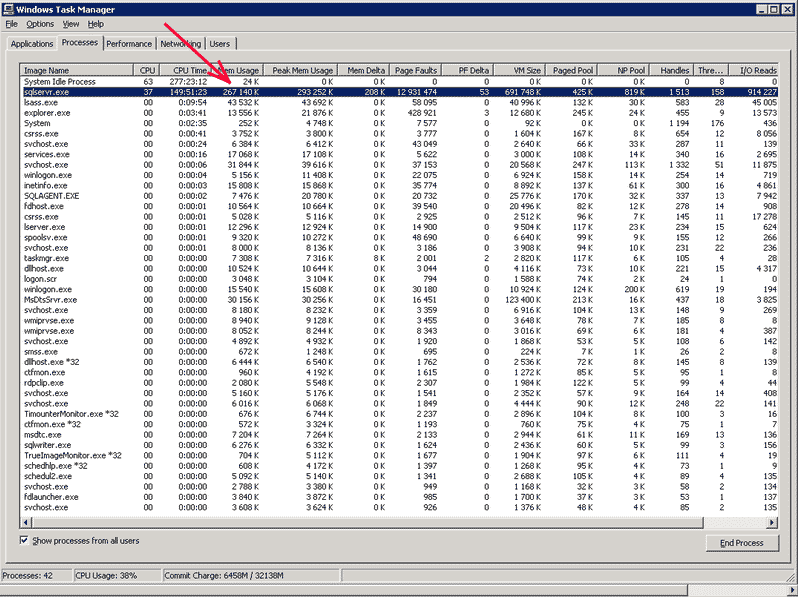Select the logon.scr process
This screenshot has height=597, width=798.
[399, 279]
